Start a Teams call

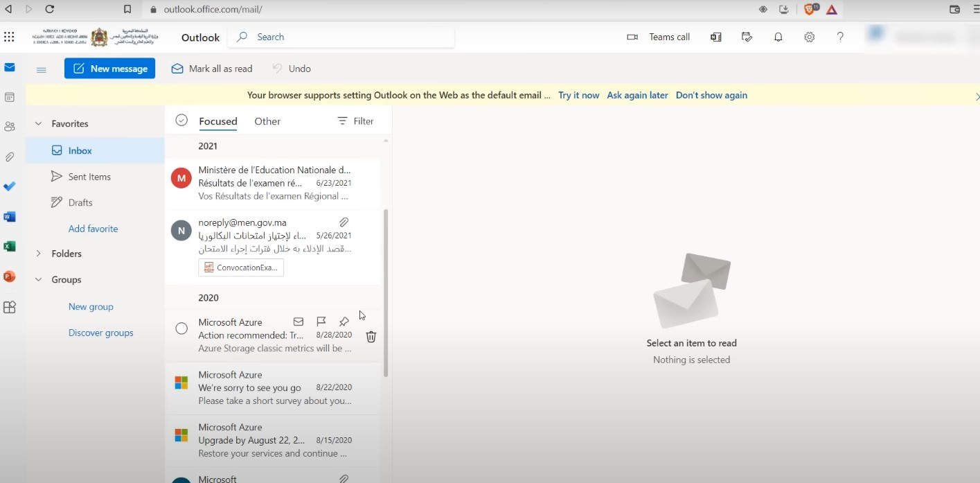pyautogui.click(x=658, y=37)
